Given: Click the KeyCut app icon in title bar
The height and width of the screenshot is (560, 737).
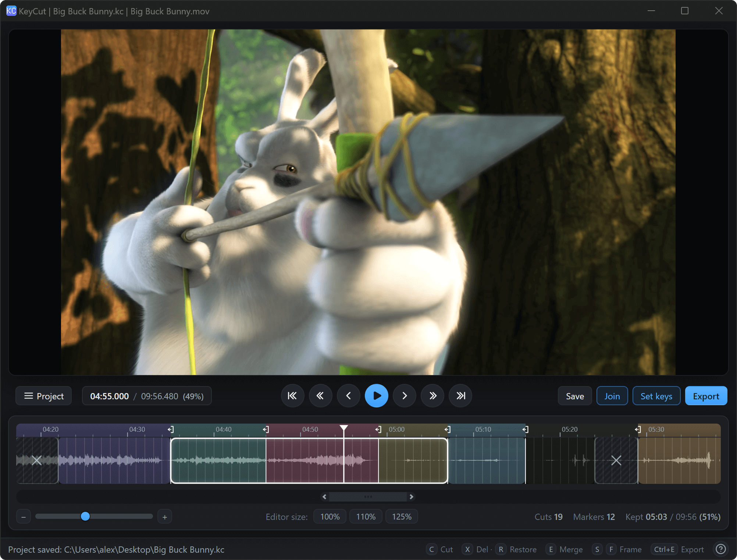Looking at the screenshot, I should click(x=11, y=11).
